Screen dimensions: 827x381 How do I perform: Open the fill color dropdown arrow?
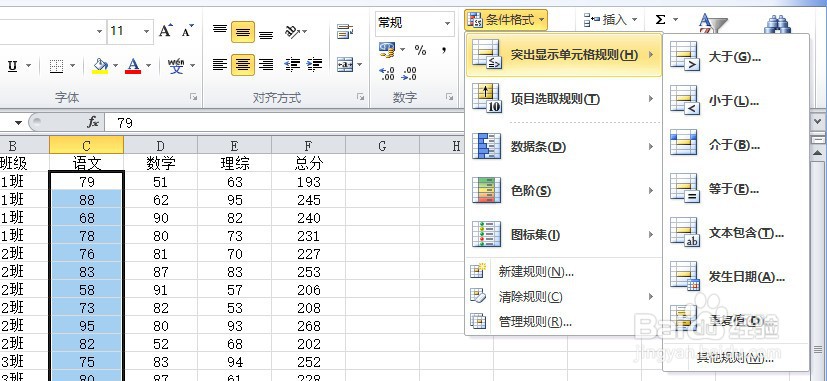115,66
